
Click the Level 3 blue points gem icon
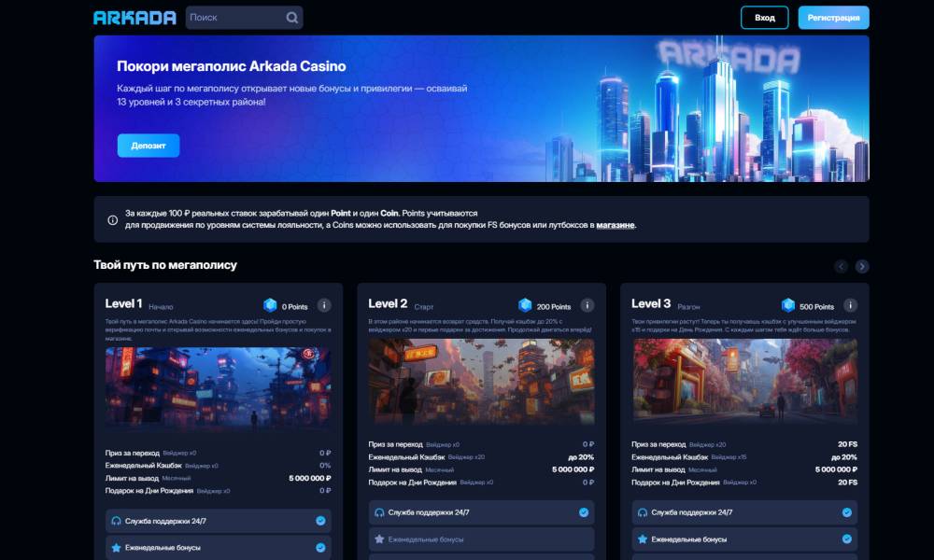coord(788,305)
